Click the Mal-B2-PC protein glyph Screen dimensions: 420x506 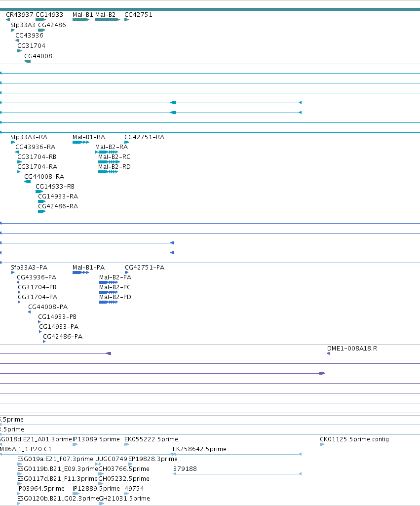click(x=109, y=292)
